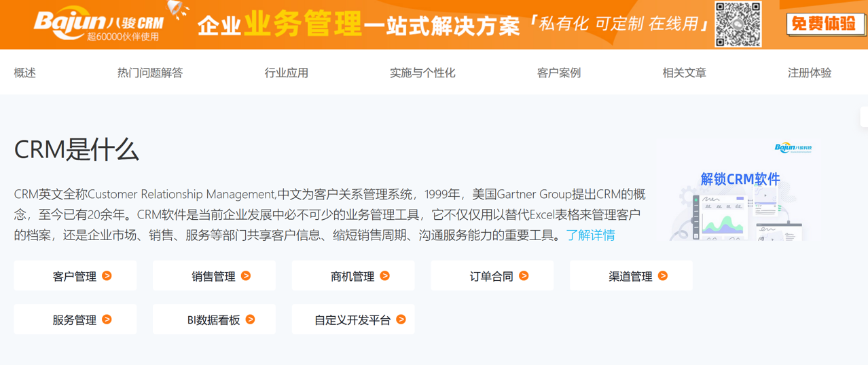Viewport: 868px width, 365px height.
Task: Click the orange arrow icon beside 客户管理
Action: point(107,276)
